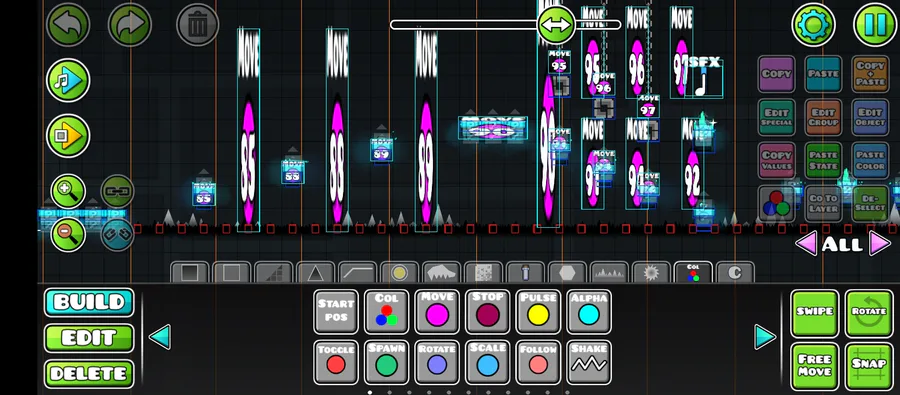The height and width of the screenshot is (395, 900).
Task: Click the trash delete icon
Action: (x=197, y=25)
